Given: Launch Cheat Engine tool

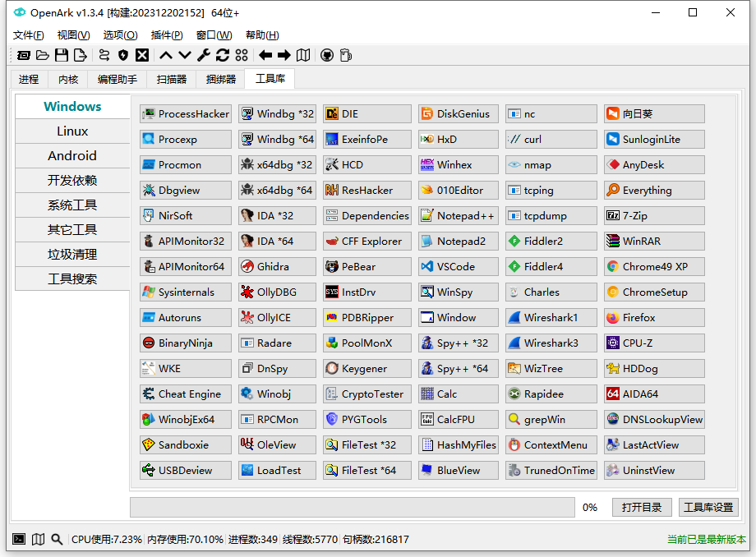Looking at the screenshot, I should [186, 394].
